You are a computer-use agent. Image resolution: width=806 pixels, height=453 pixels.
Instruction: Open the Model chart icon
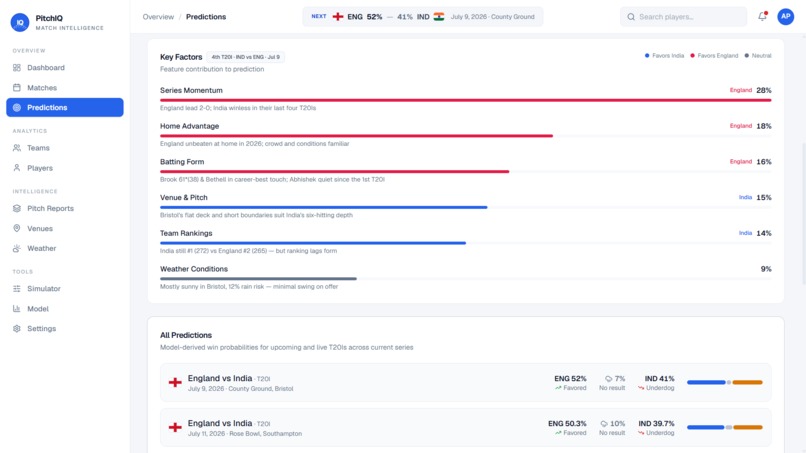[16, 309]
